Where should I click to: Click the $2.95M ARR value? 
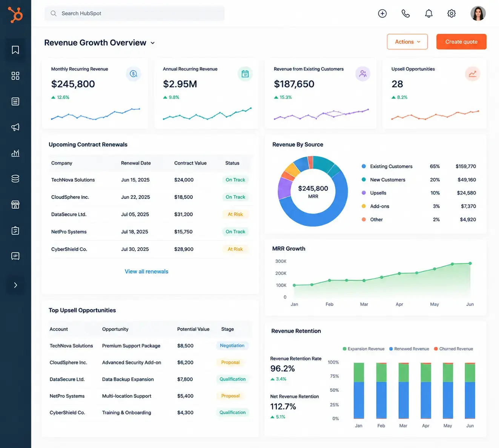[180, 84]
